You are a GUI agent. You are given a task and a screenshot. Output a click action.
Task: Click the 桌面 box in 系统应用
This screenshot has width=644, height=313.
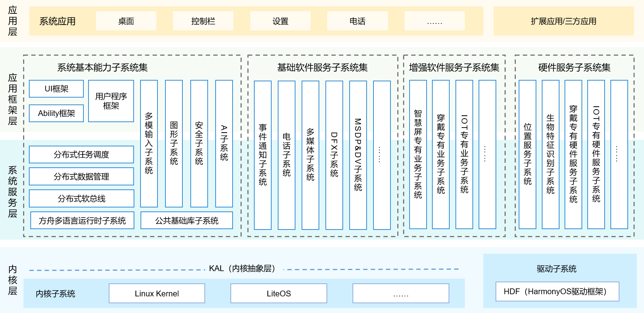click(126, 21)
